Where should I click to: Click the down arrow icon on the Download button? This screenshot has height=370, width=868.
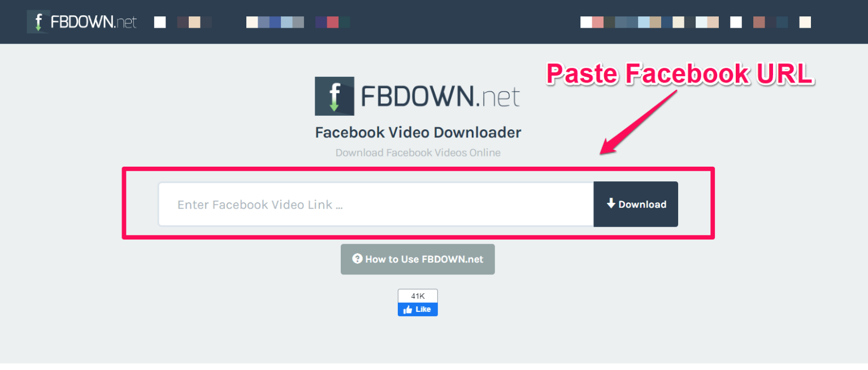coord(611,203)
